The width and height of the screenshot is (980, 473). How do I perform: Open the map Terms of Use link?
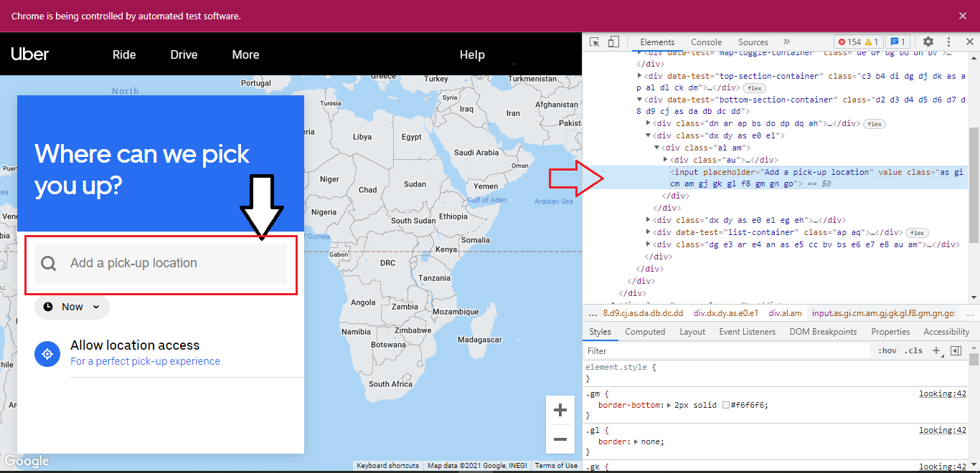tap(556, 466)
